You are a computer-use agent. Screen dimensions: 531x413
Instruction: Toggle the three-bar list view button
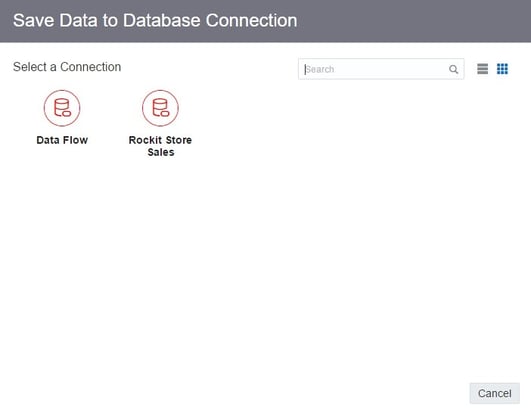coord(483,69)
